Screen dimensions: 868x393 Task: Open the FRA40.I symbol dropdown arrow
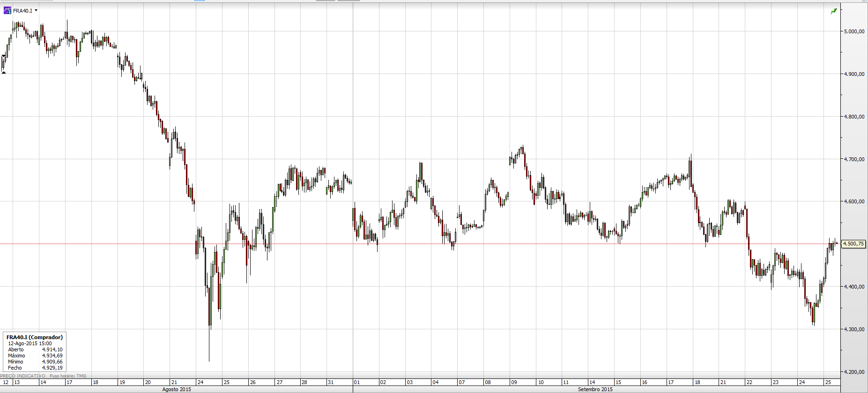pos(36,10)
